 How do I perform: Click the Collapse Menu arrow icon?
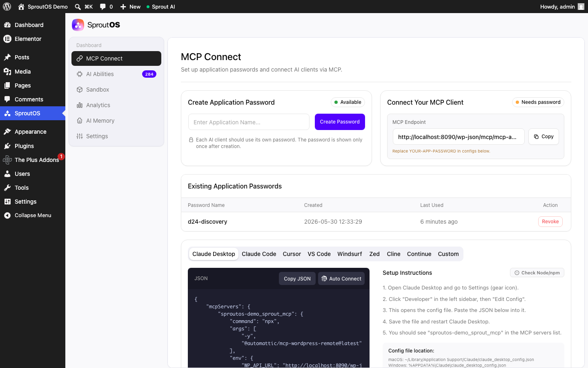click(7, 215)
